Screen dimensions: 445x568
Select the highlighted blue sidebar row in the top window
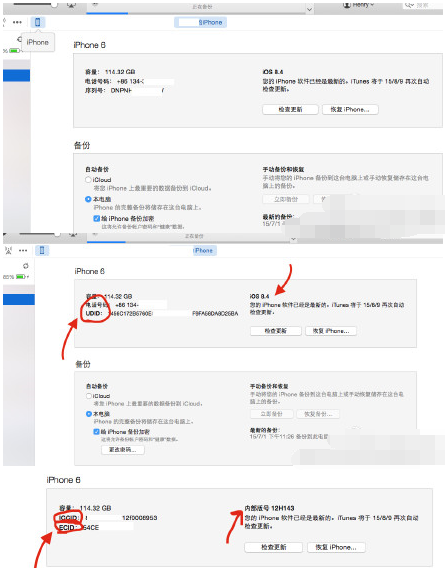16,75
